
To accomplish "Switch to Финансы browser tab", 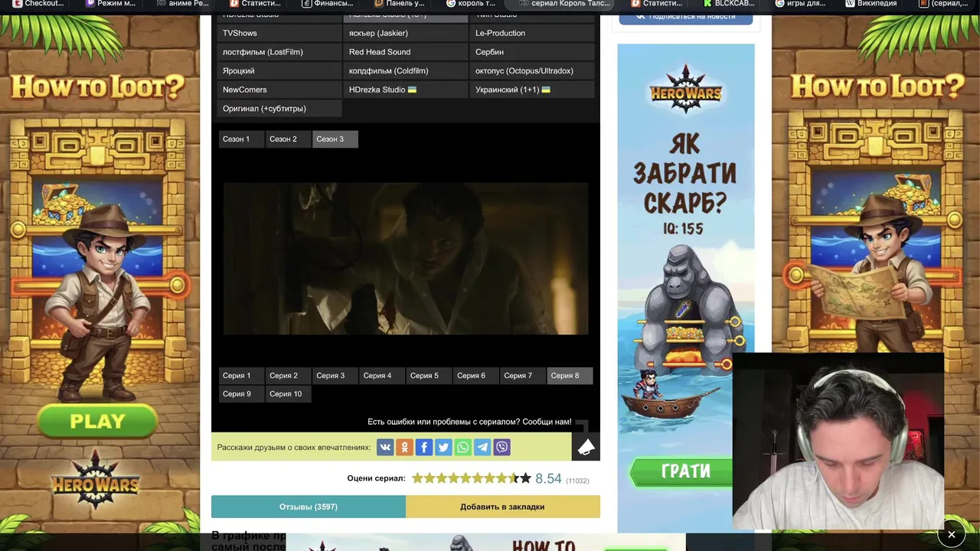I will (x=328, y=4).
